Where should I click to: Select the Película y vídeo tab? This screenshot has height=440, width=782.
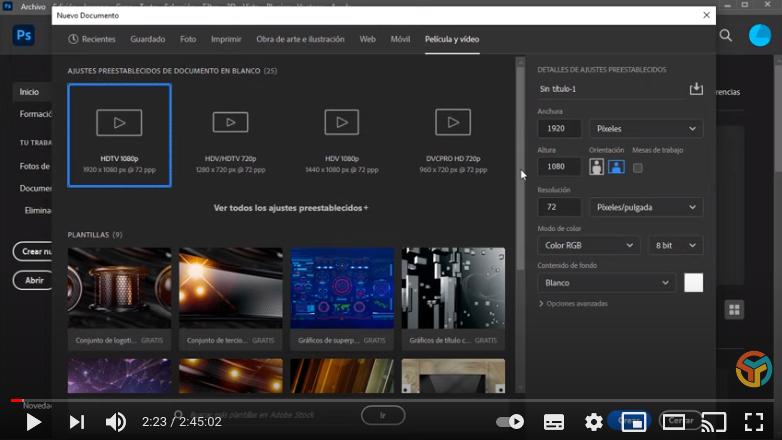(452, 39)
